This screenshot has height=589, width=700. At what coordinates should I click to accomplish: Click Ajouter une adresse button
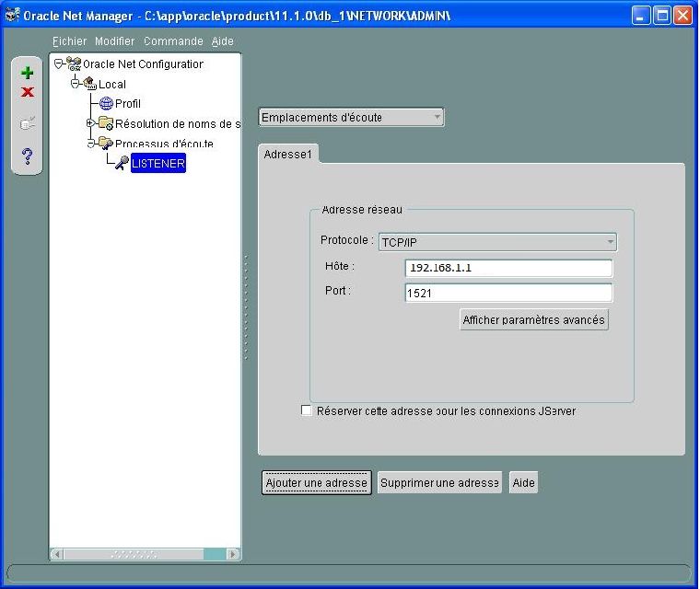pos(316,483)
